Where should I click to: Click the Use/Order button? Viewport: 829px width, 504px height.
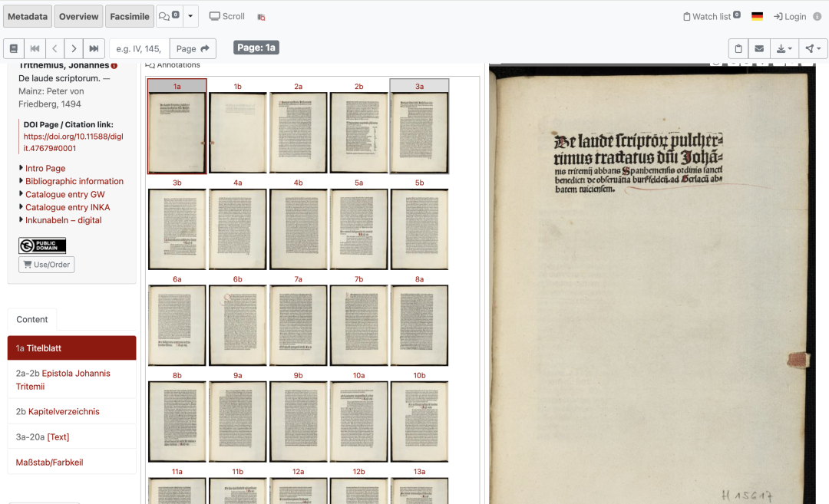click(47, 265)
